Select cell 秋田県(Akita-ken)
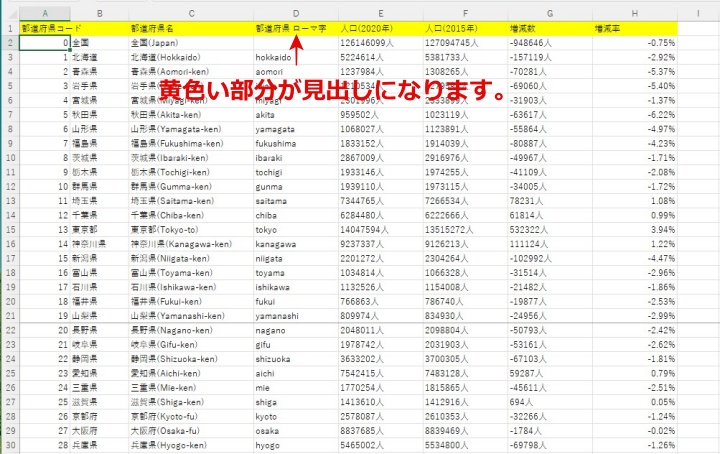Screen dimensions: 720x454 pos(191,115)
